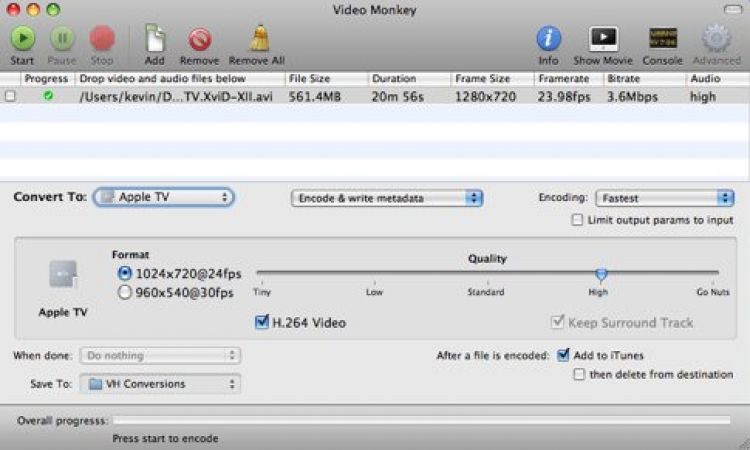Open the Encode & write metadata dropdown
The width and height of the screenshot is (750, 450).
click(387, 198)
